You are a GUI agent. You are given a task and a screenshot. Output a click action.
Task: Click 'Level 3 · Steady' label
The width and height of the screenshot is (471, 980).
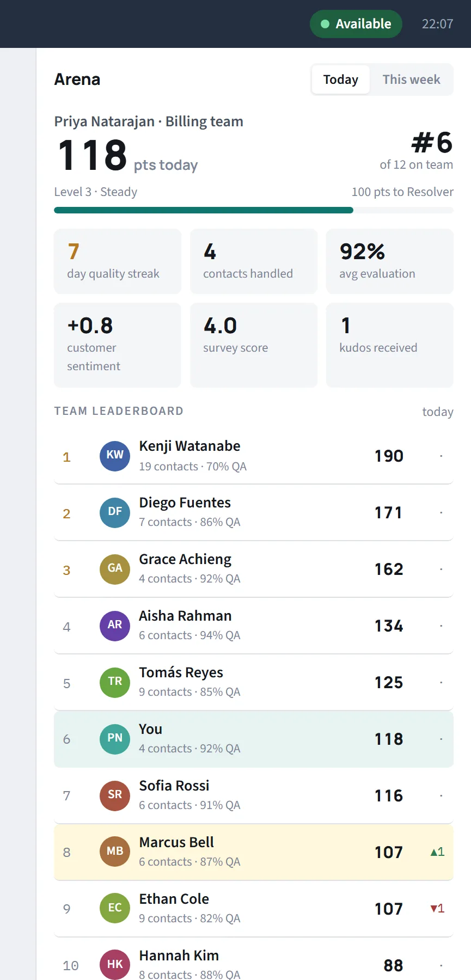click(x=96, y=192)
